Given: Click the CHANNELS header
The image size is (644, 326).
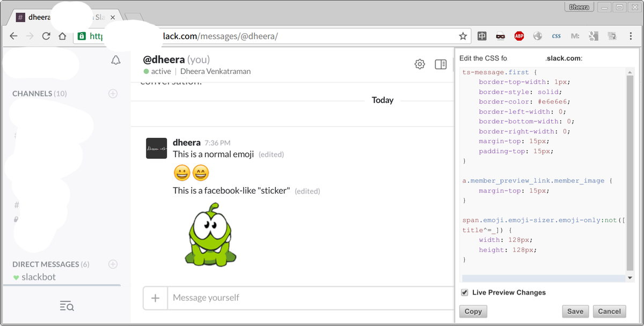Looking at the screenshot, I should [x=40, y=93].
